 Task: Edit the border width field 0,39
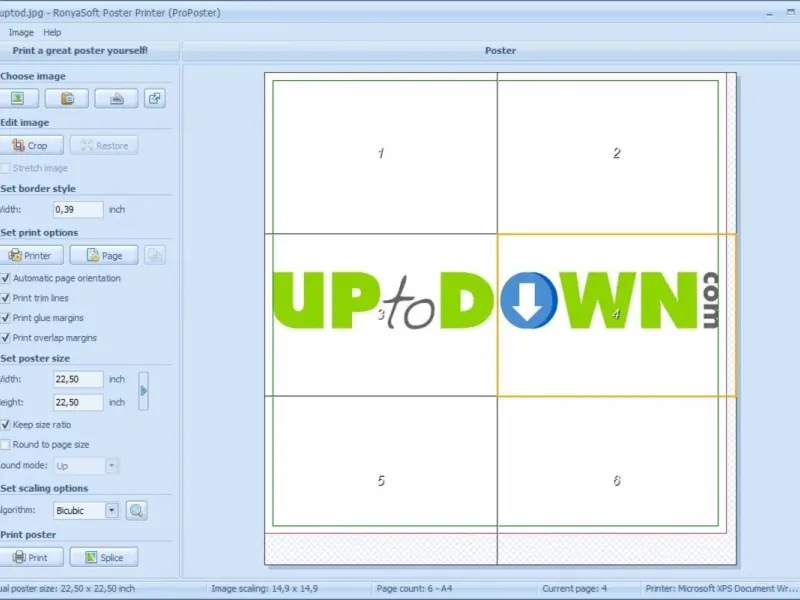[x=78, y=209]
